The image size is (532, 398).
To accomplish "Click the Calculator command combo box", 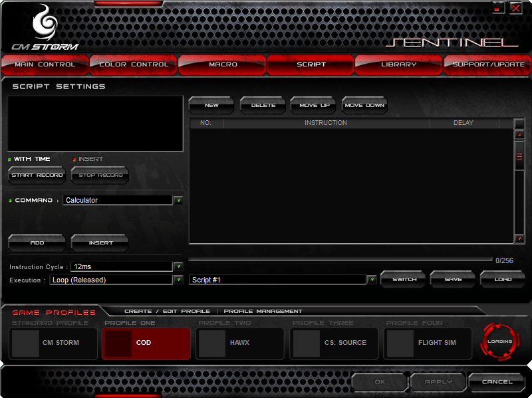I will [x=118, y=200].
